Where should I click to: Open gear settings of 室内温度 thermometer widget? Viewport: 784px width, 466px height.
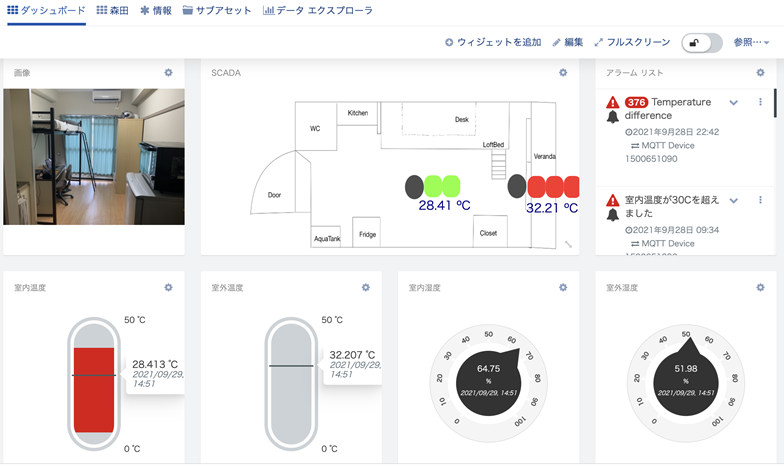point(168,288)
